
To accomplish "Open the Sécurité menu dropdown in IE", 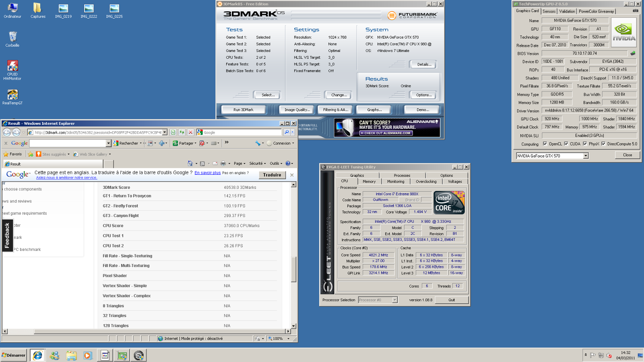I will 257,163.
